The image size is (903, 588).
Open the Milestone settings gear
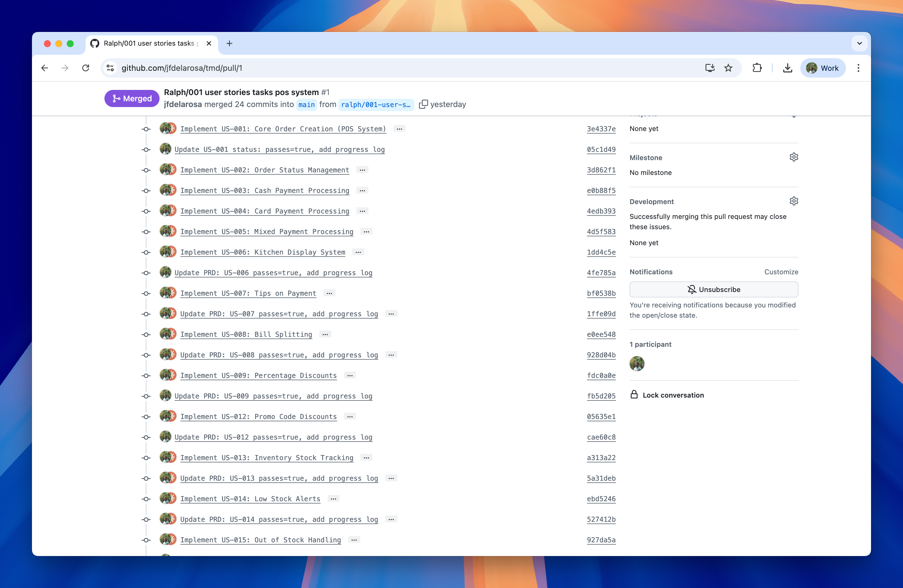click(794, 157)
